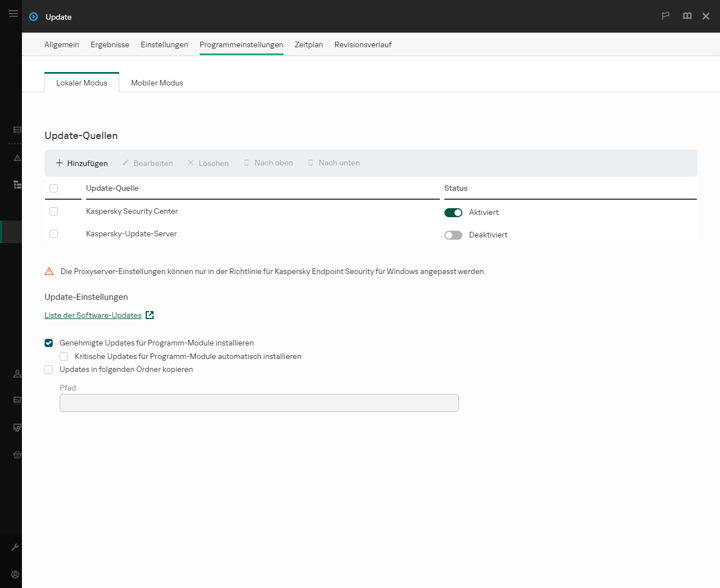Click the external link icon beside Software-Updates
This screenshot has height=588, width=720.
(x=150, y=315)
